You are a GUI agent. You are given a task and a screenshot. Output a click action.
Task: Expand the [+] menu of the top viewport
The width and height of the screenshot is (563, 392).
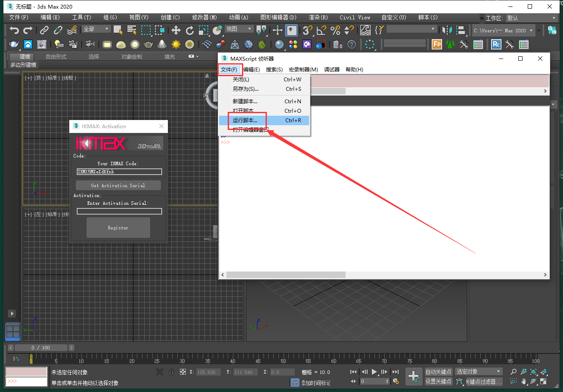(x=28, y=78)
